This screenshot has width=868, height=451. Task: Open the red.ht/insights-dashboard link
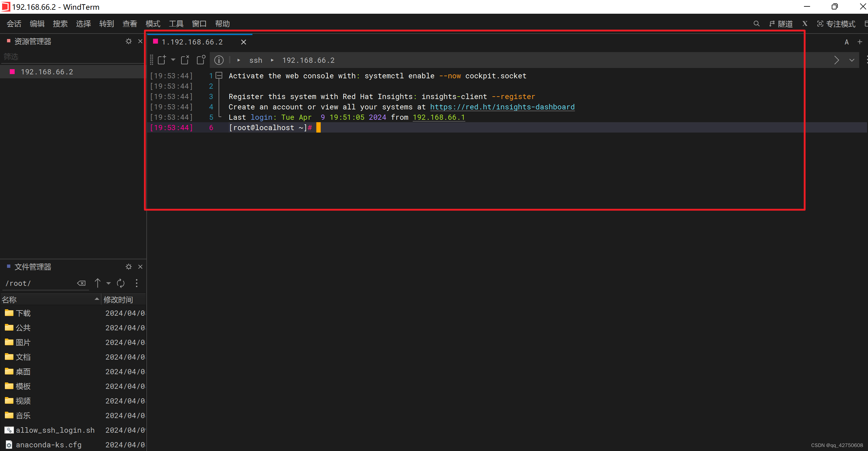point(502,107)
